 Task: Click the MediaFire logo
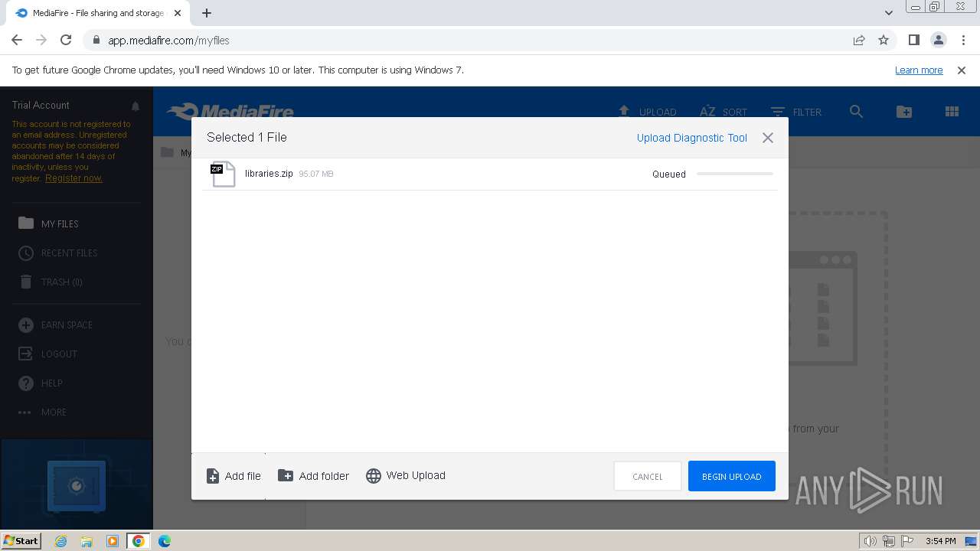(230, 112)
